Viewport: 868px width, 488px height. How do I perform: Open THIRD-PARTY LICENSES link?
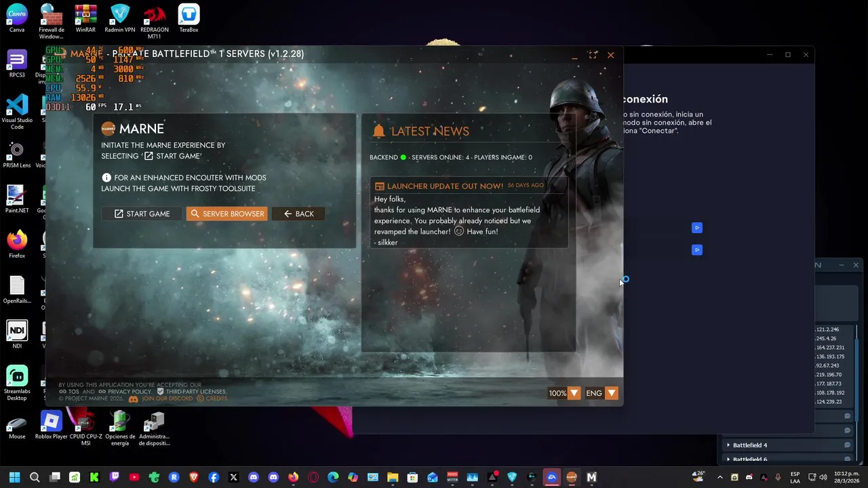[x=191, y=392]
